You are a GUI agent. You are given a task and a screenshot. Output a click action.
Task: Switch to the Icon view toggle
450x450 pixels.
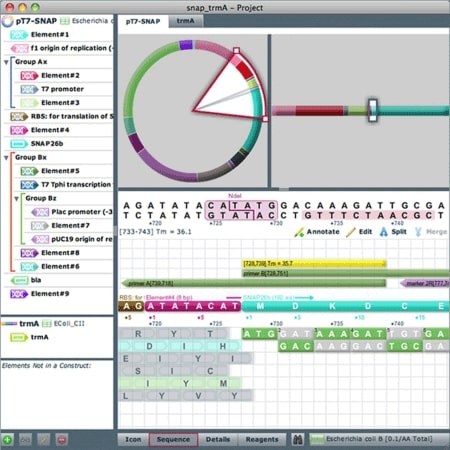[133, 440]
